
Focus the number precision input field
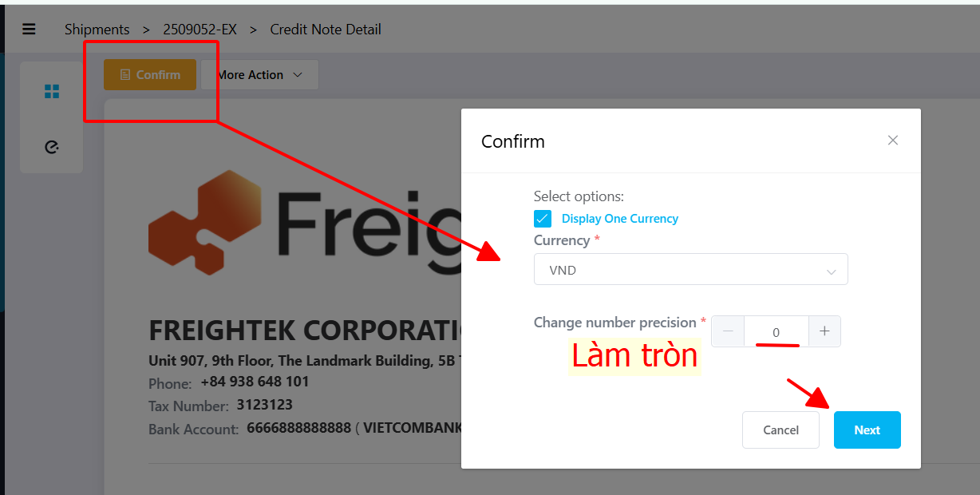click(x=776, y=331)
